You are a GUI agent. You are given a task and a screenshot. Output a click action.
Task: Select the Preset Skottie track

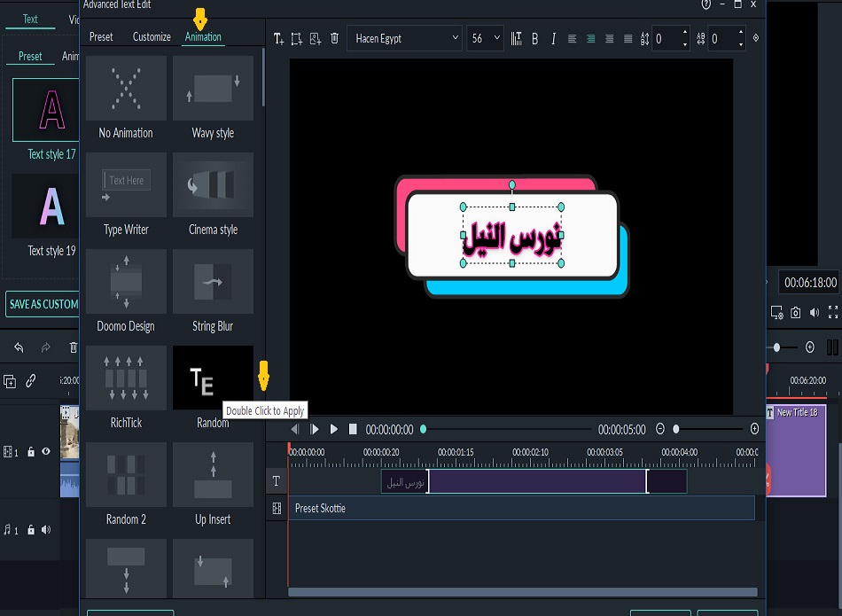pos(521,508)
